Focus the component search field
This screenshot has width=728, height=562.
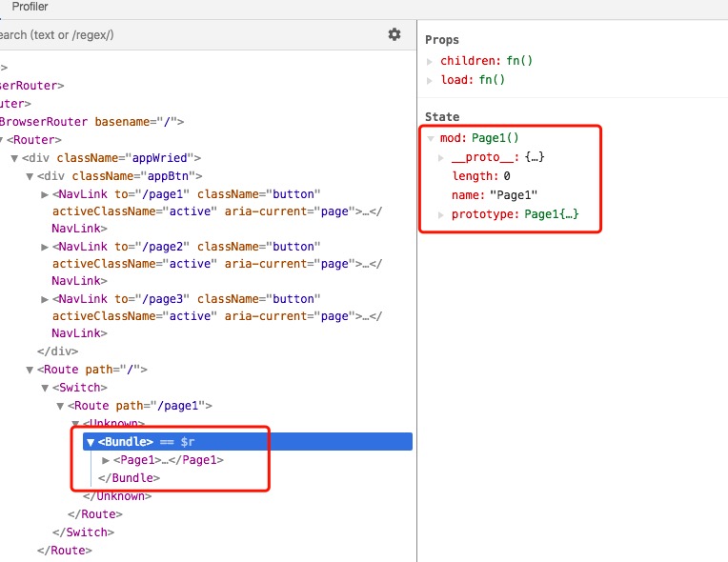[191, 35]
